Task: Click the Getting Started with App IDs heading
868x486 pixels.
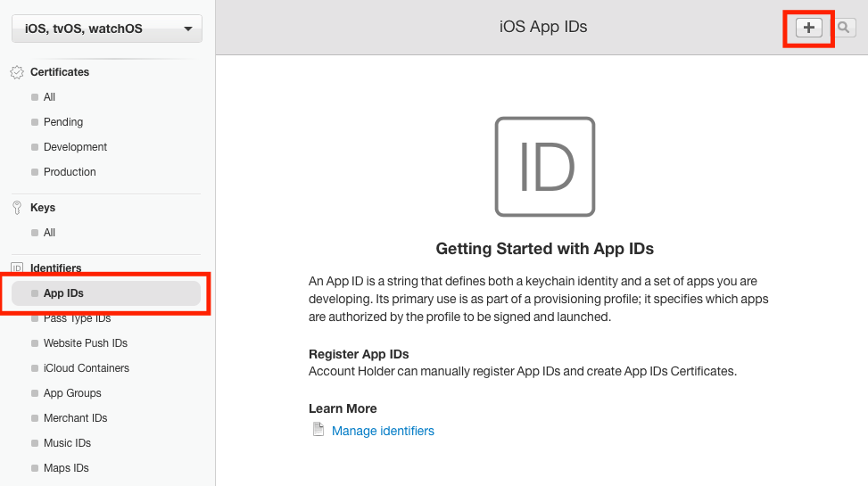Action: click(x=545, y=249)
